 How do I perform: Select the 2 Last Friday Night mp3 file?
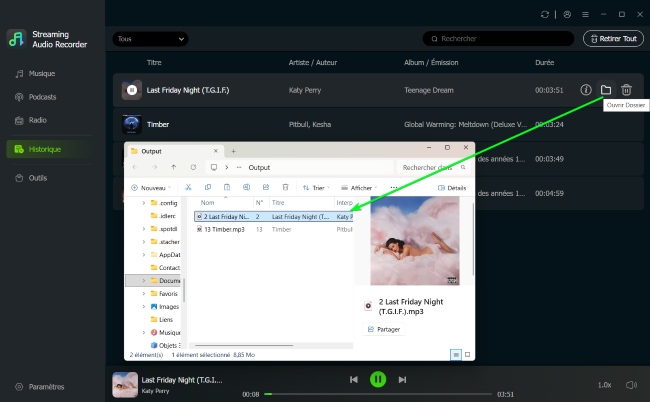point(274,216)
